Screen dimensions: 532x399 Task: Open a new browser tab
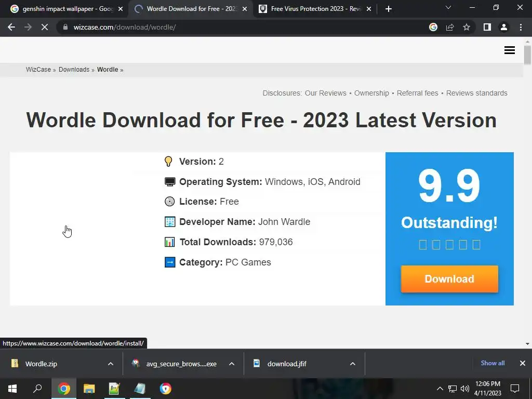389,9
